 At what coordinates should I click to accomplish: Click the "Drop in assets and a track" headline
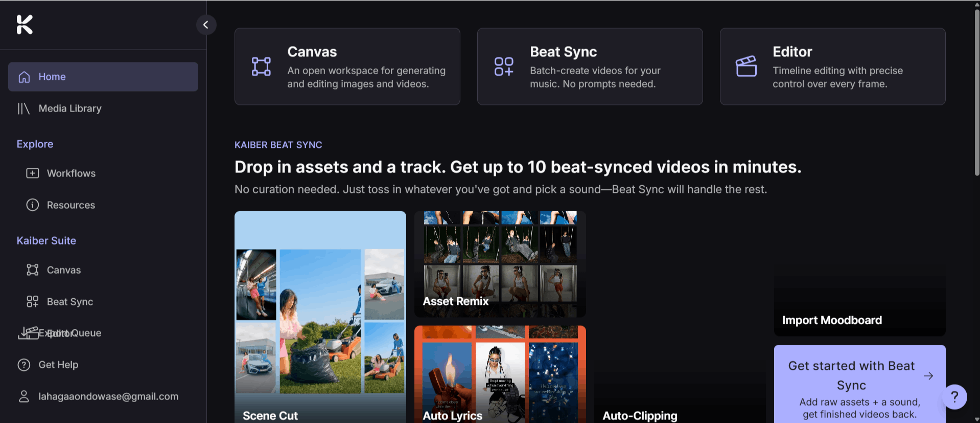pos(518,167)
